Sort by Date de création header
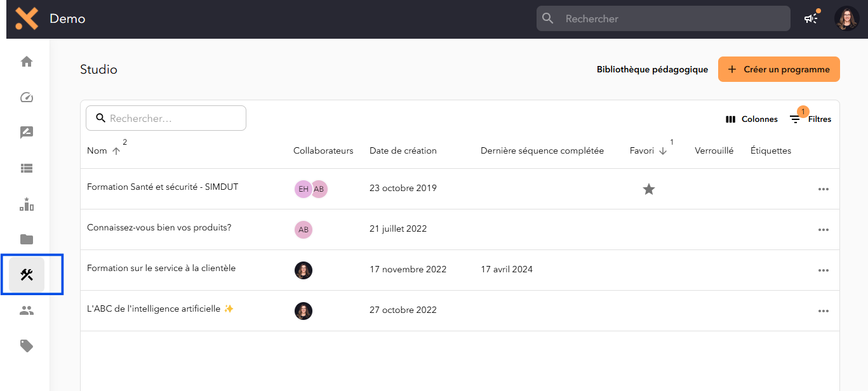 (x=403, y=151)
